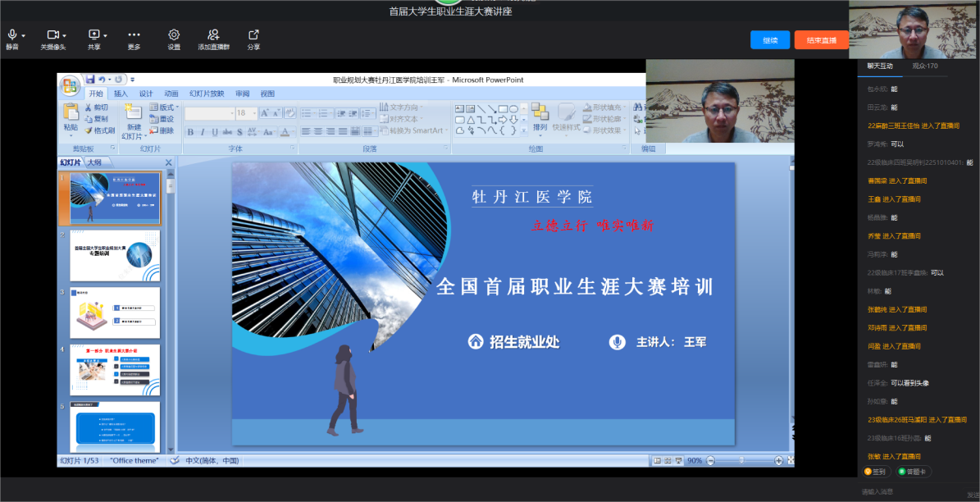Screen dimensions: 980x502
Task: Click the Undo arrow in quick access toolbar
Action: (102, 80)
